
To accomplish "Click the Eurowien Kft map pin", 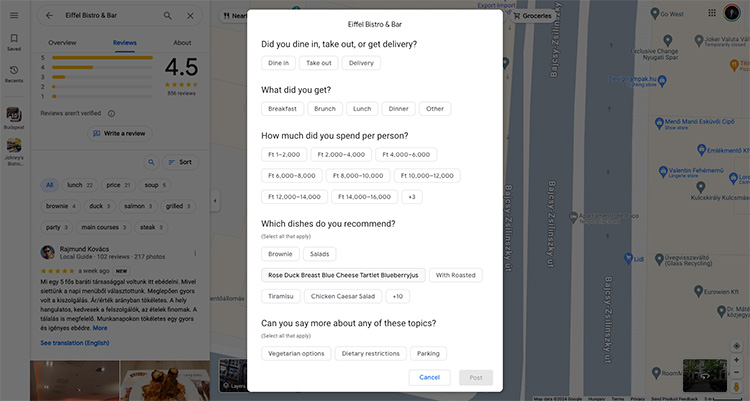I will pos(698,291).
